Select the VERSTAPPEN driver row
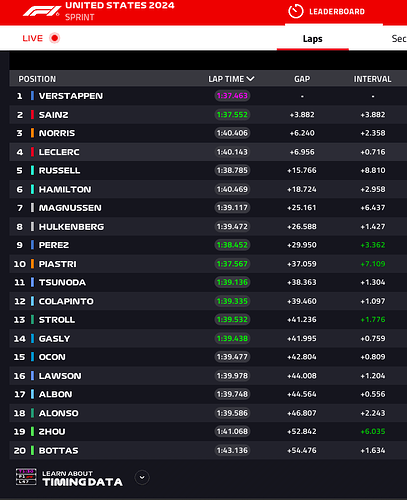 (x=208, y=96)
